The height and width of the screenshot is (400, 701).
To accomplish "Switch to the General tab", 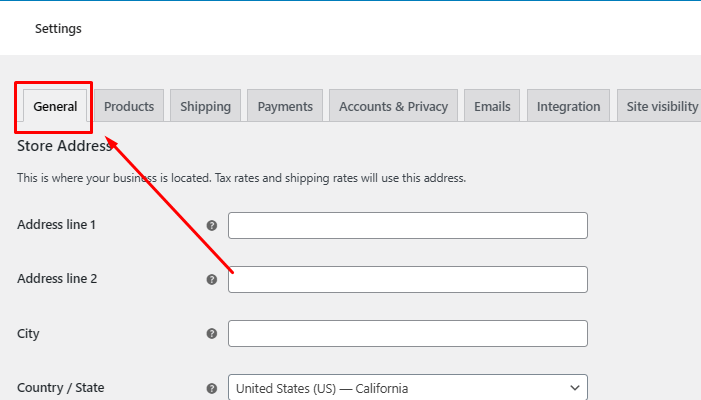I will pyautogui.click(x=55, y=106).
